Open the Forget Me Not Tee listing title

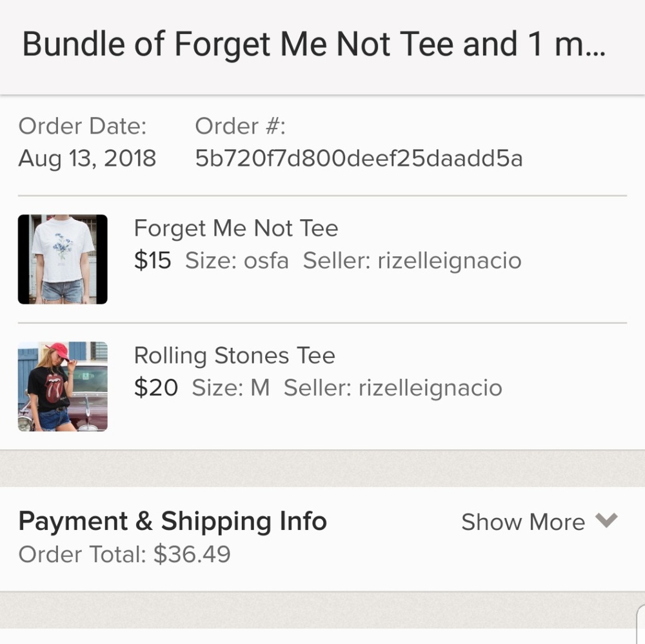[235, 228]
